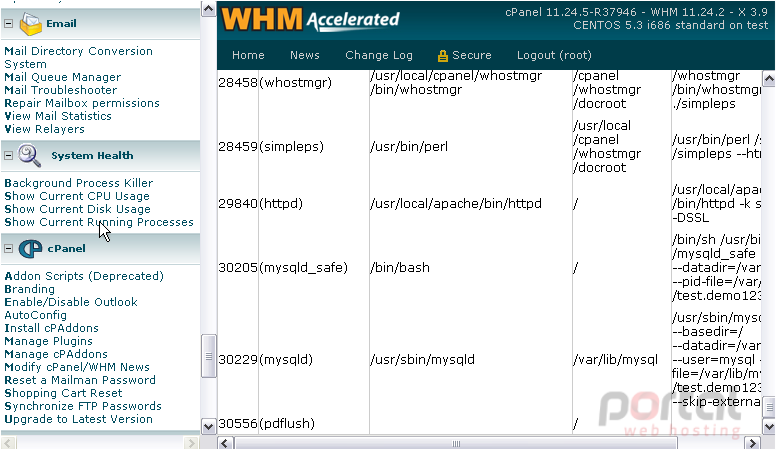Click the /usr/sbin/mysqld path cell
The width and height of the screenshot is (776, 450).
[422, 359]
